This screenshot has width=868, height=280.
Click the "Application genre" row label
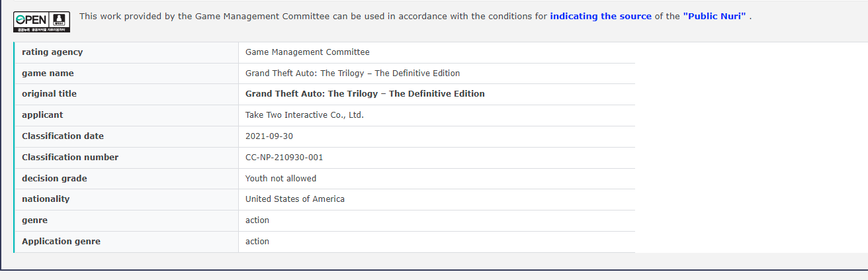pyautogui.click(x=61, y=242)
